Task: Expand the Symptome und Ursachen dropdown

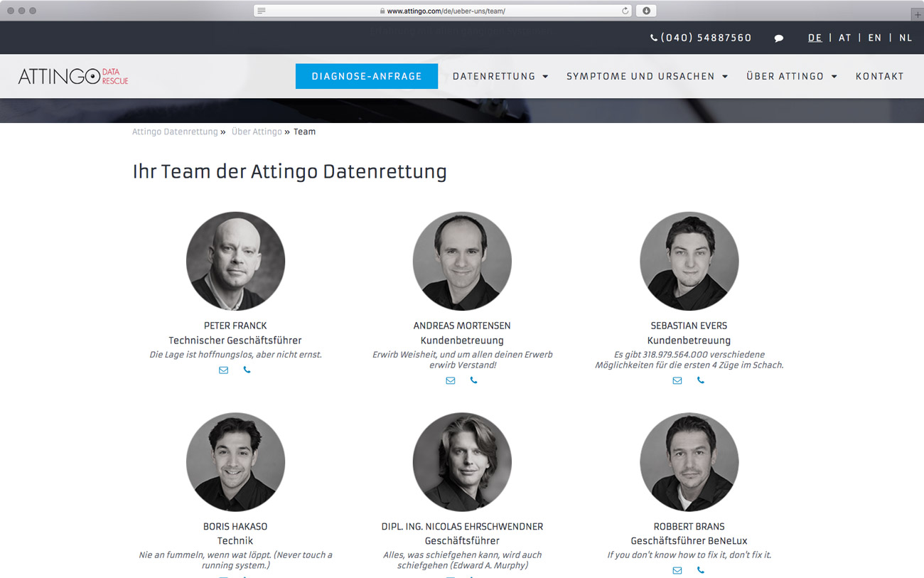Action: (x=648, y=76)
